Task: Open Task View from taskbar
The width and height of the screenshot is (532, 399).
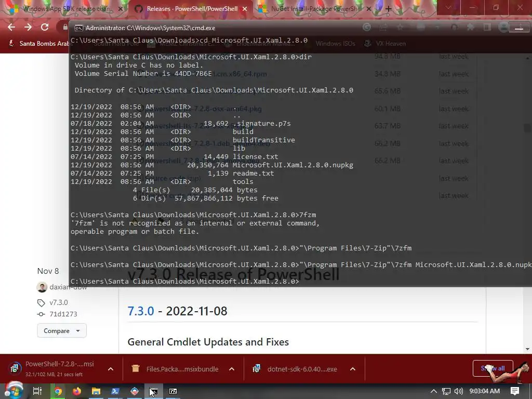Action: 37,391
